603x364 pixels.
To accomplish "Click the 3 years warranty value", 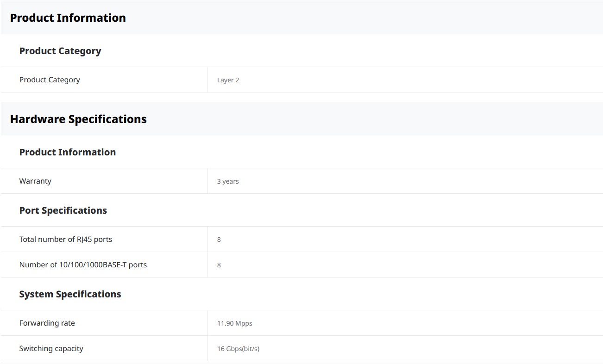I will point(228,181).
